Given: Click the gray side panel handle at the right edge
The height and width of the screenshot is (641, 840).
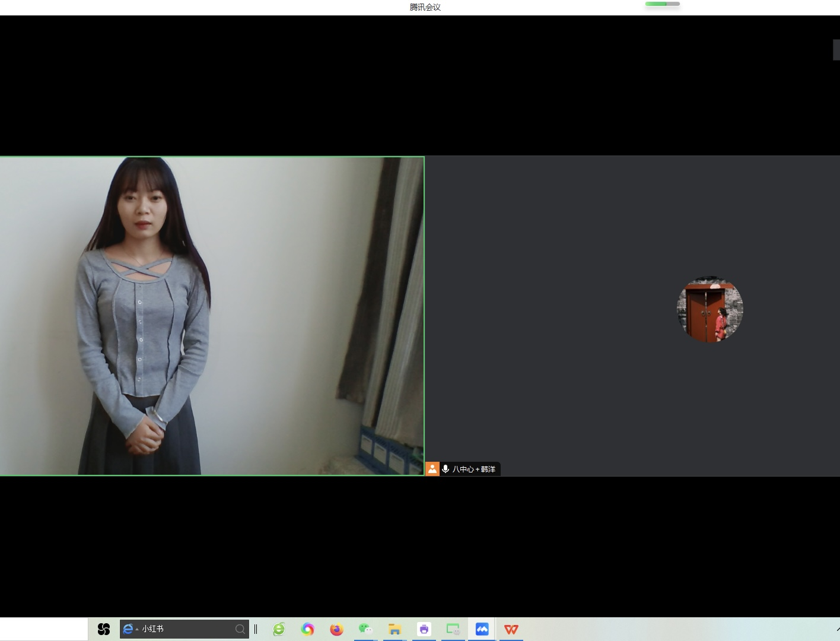Looking at the screenshot, I should tap(836, 49).
